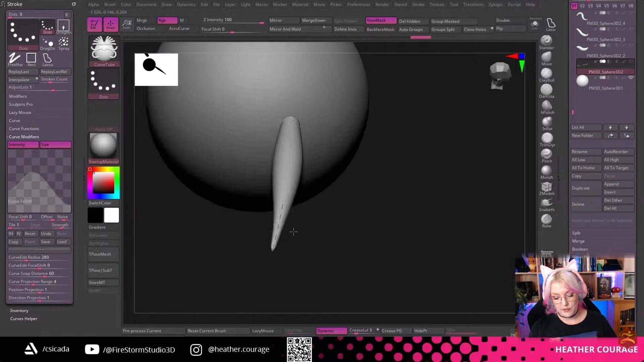Image resolution: width=644 pixels, height=362 pixels.
Task: Expand the Curves Helper section
Action: click(x=23, y=319)
